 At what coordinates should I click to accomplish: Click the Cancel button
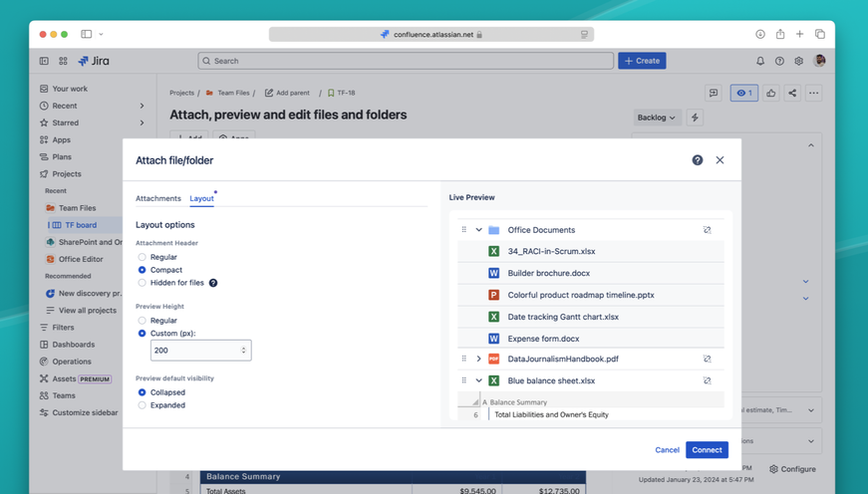pyautogui.click(x=667, y=450)
